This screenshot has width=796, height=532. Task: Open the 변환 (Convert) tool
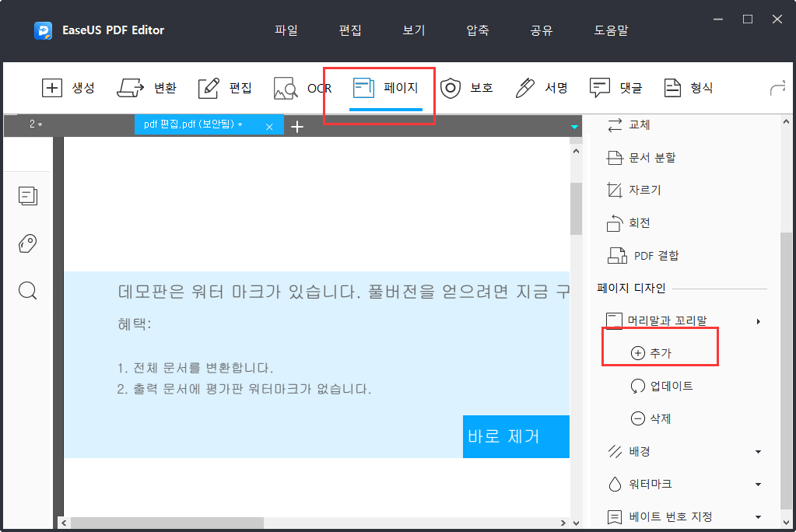point(147,88)
